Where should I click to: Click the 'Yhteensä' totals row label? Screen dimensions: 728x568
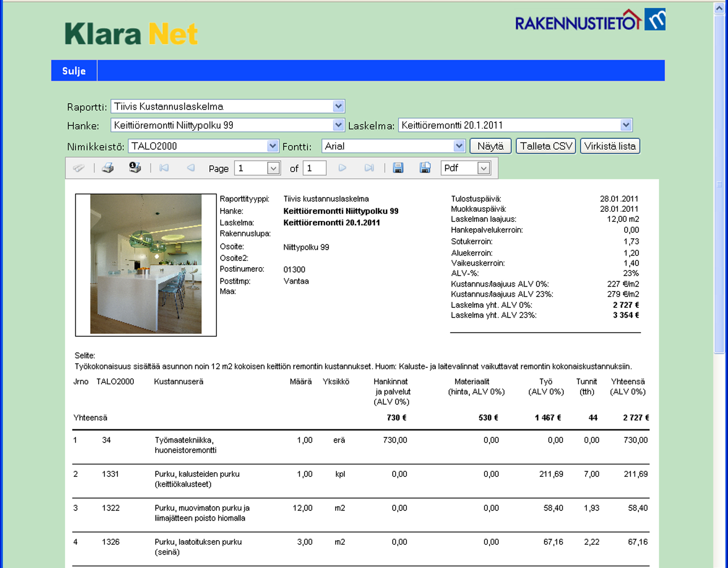pyautogui.click(x=90, y=418)
